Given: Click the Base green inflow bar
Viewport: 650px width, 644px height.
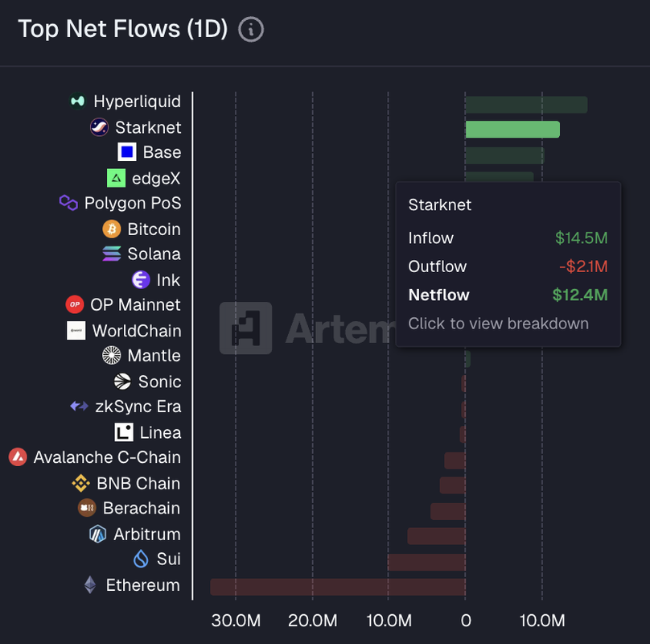Looking at the screenshot, I should tap(504, 155).
